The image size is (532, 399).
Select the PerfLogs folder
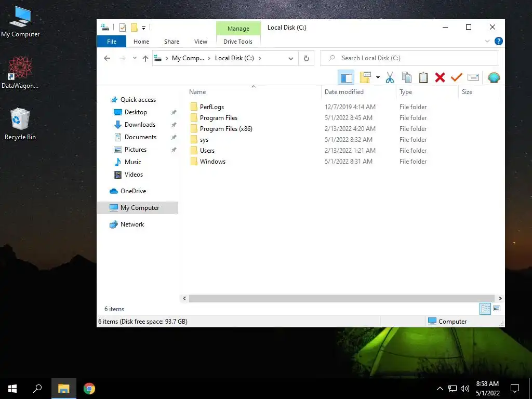point(212,107)
